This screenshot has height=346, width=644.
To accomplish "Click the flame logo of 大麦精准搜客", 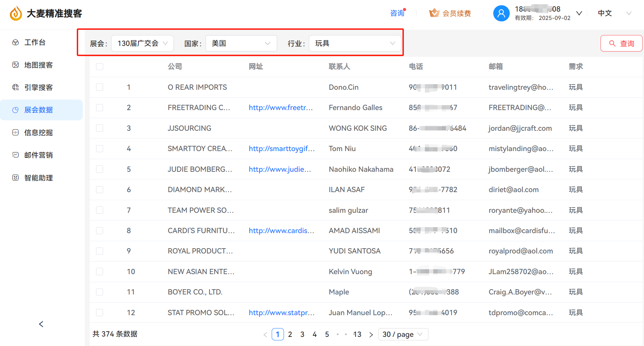I will click(x=16, y=14).
